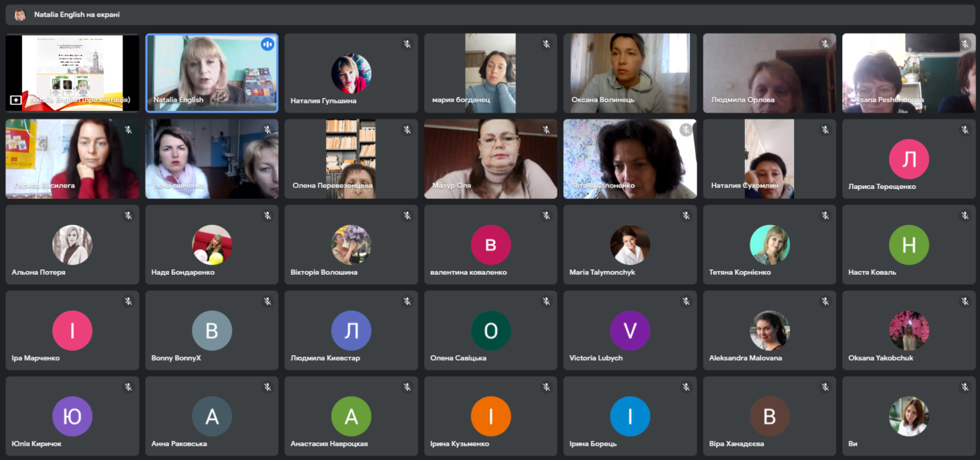Select Natalia English's video tile
Screen dimensions: 980x460
pyautogui.click(x=212, y=73)
